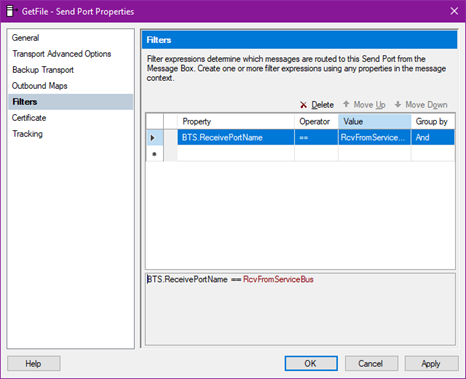The width and height of the screenshot is (466, 379).
Task: Click Move Up toolbar button
Action: pos(364,105)
